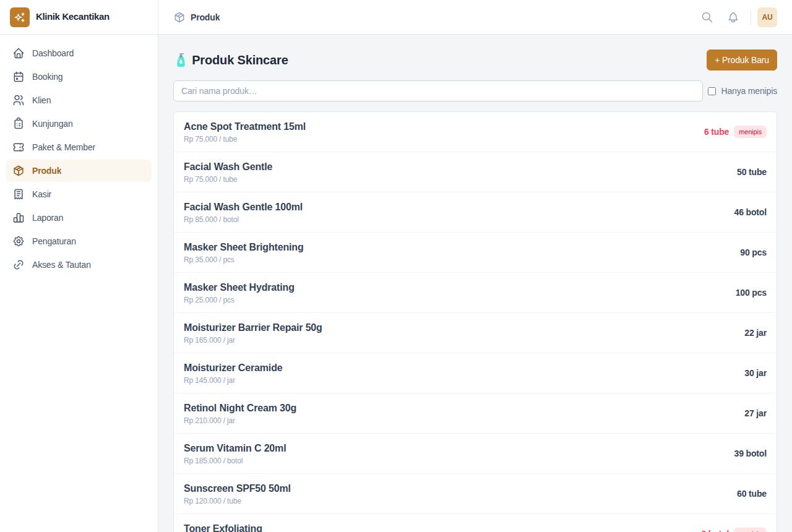792x532 pixels.
Task: Enable the Hanya menipis checkbox
Action: pos(712,91)
